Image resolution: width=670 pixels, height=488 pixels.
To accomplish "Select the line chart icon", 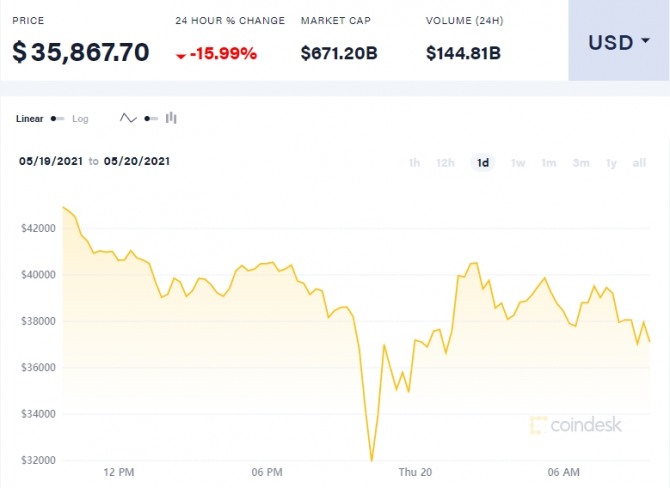I will (128, 118).
